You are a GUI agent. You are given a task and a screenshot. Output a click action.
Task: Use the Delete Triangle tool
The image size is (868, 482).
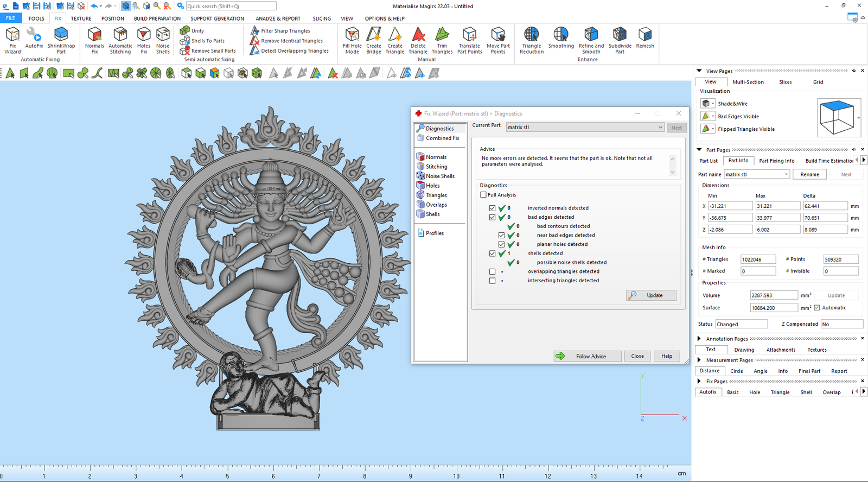pos(418,40)
